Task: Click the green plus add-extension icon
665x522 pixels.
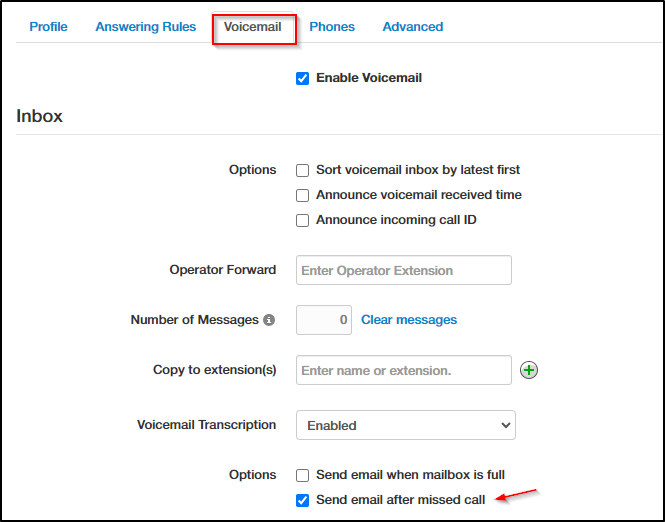Action: tap(530, 370)
